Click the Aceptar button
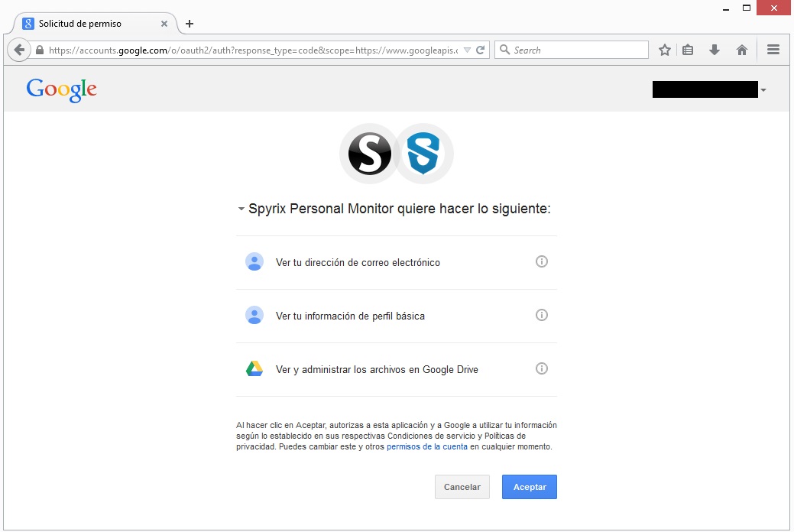 coord(530,487)
